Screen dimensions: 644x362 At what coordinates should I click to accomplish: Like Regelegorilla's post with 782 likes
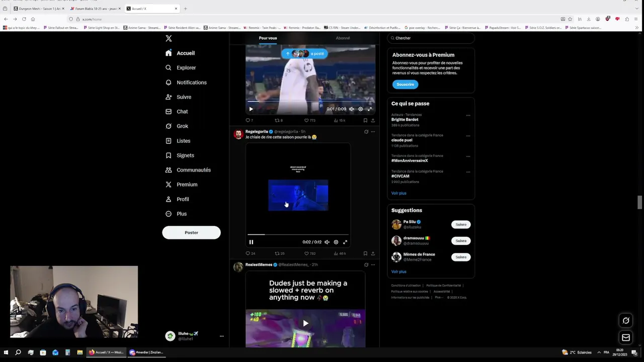click(x=309, y=253)
